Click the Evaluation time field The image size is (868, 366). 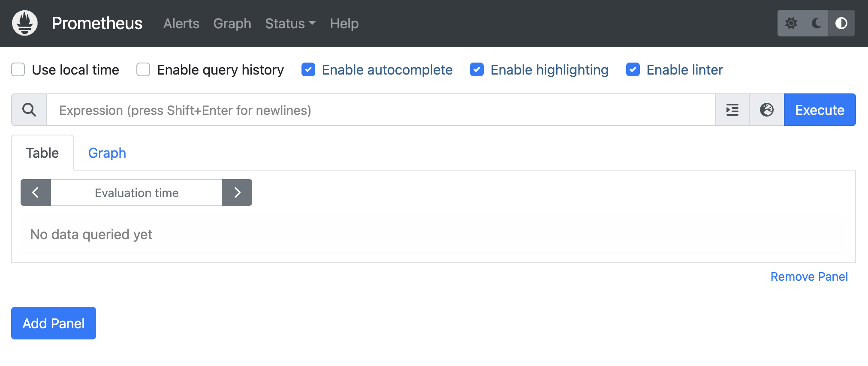(136, 192)
